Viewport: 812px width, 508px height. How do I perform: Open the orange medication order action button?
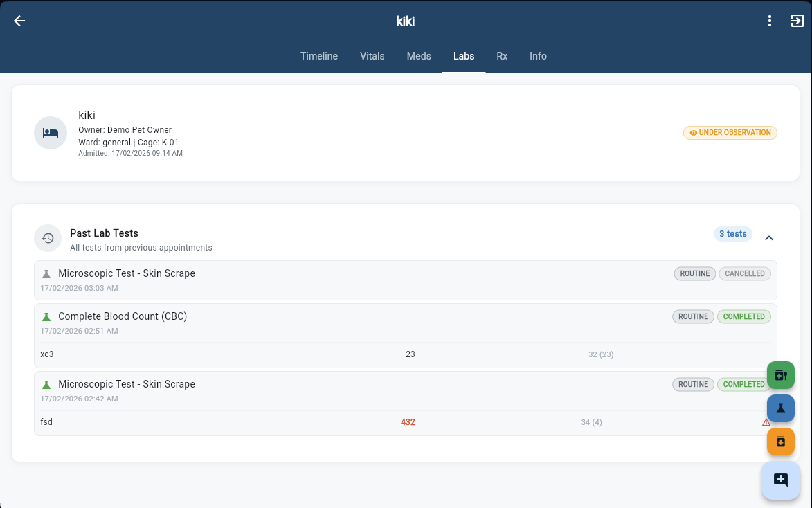pyautogui.click(x=780, y=441)
